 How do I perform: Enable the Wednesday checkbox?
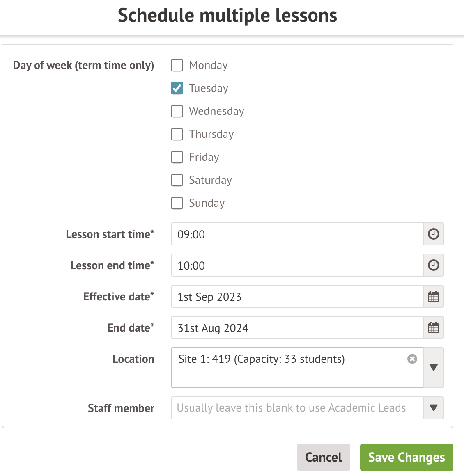(x=177, y=111)
